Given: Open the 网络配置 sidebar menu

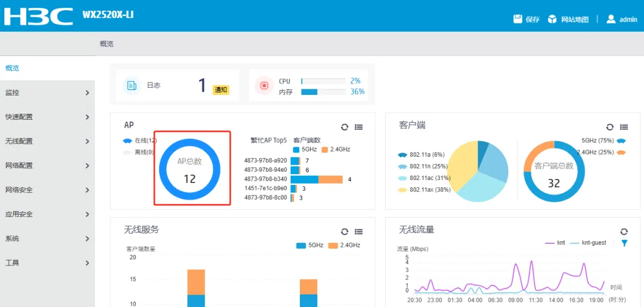Looking at the screenshot, I should point(47,166).
